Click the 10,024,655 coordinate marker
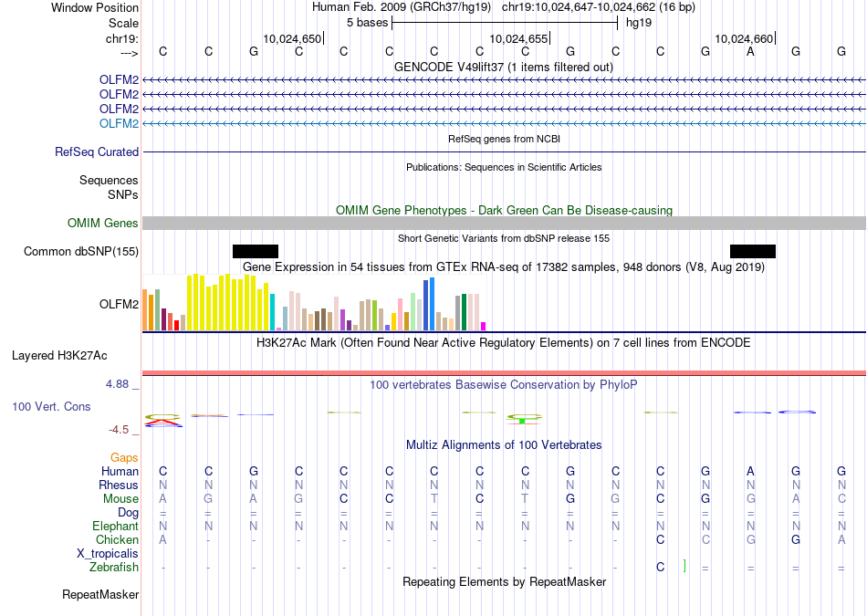The image size is (867, 616). point(518,38)
